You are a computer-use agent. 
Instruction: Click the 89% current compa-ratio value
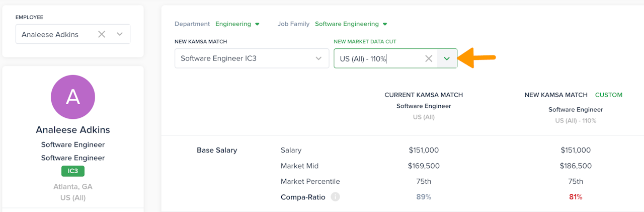point(424,197)
